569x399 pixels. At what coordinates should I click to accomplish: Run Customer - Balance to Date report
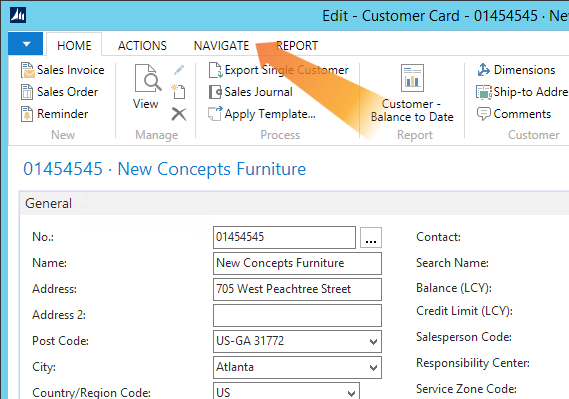click(x=412, y=93)
